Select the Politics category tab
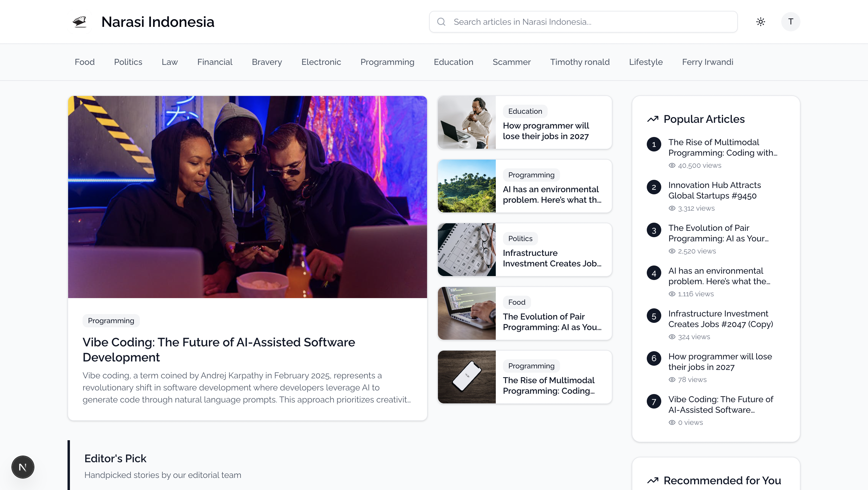 pyautogui.click(x=128, y=62)
